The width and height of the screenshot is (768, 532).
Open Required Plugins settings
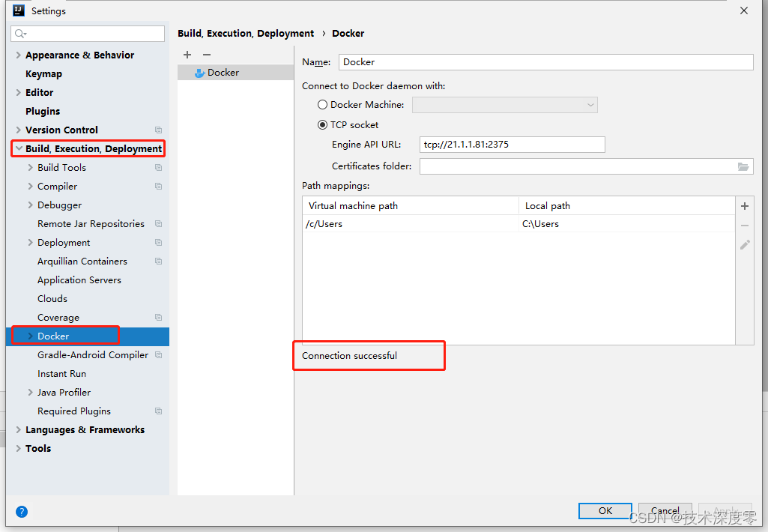[74, 411]
